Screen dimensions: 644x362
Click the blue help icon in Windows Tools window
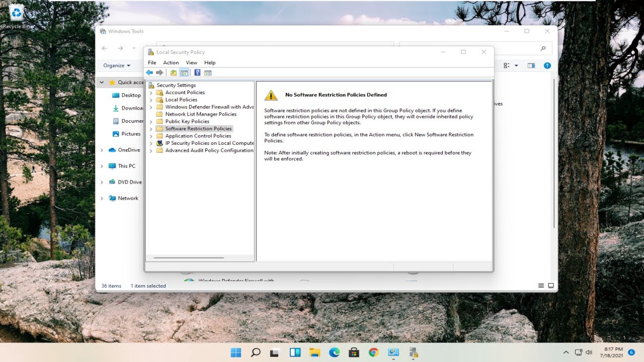[547, 65]
